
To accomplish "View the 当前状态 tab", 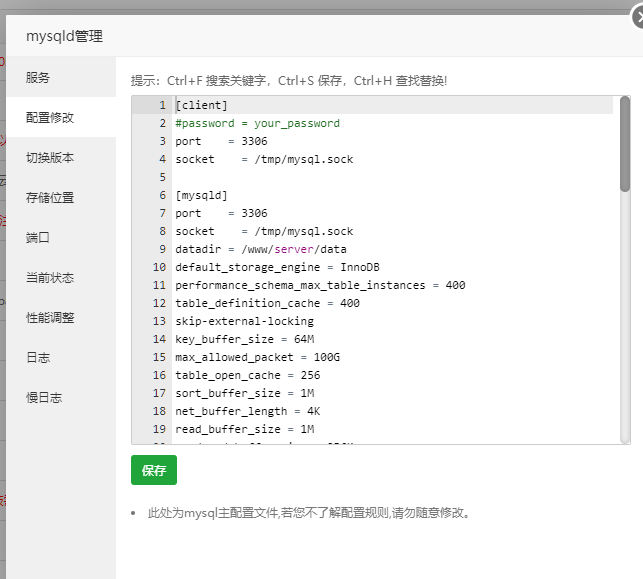I will click(x=61, y=278).
